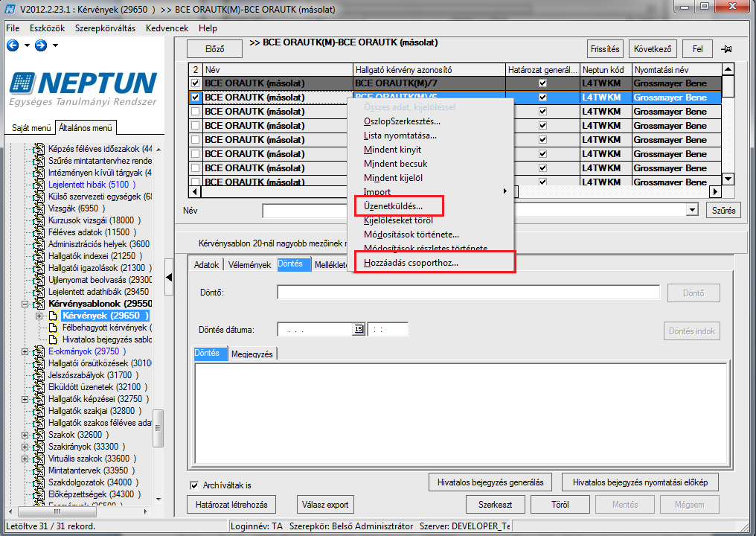
Task: Toggle the Archiváltak is checkbox
Action: pyautogui.click(x=194, y=485)
